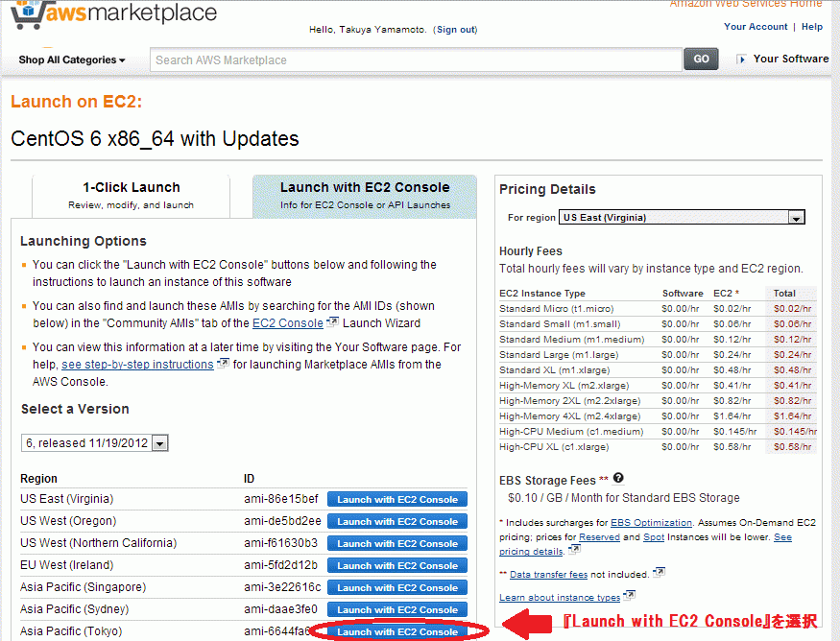Click AMI ID ami-86e15bef
Image resolution: width=840 pixels, height=641 pixels.
[x=280, y=499]
